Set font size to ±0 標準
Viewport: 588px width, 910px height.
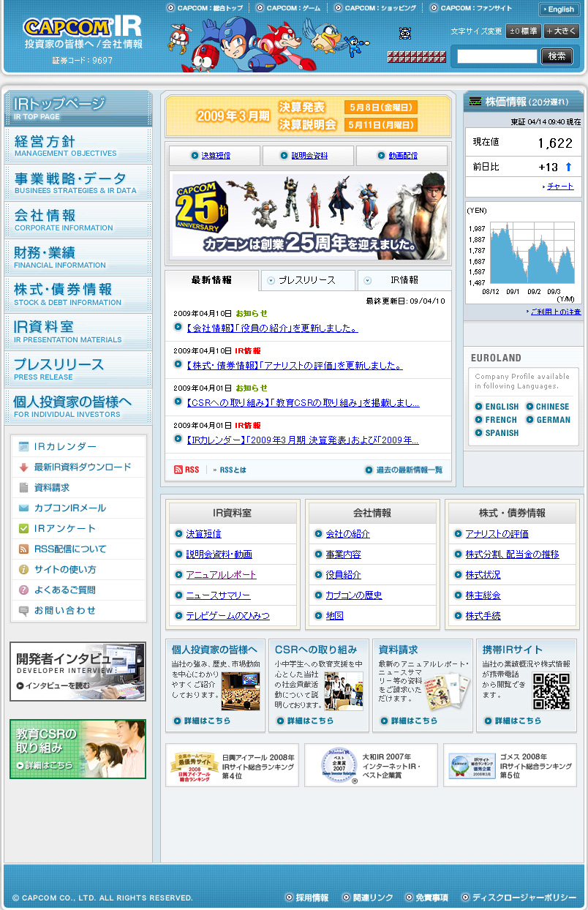coord(524,31)
